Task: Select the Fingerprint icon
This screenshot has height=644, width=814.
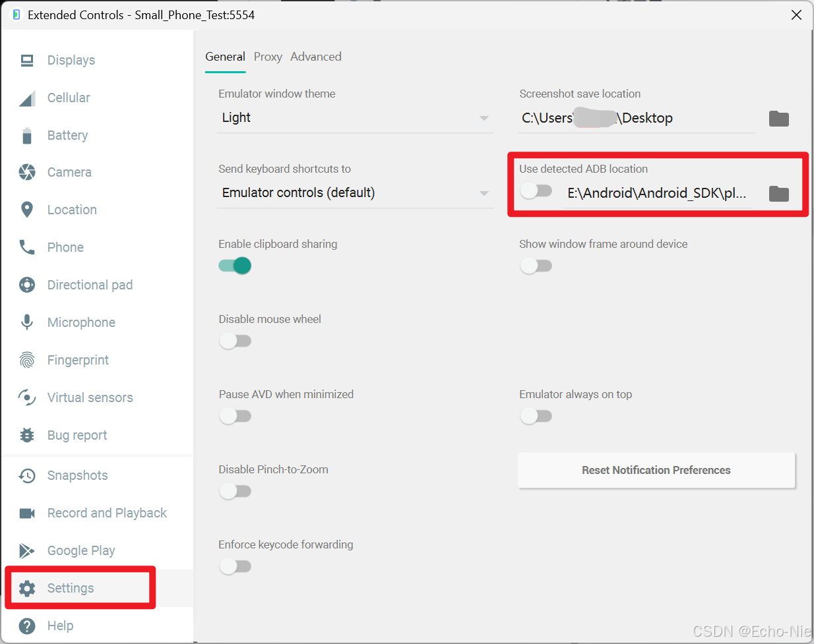Action: tap(26, 360)
